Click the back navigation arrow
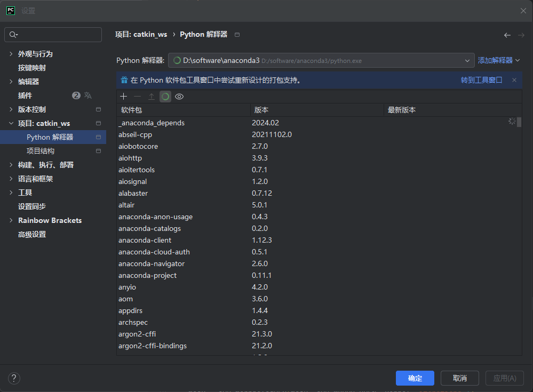 507,35
